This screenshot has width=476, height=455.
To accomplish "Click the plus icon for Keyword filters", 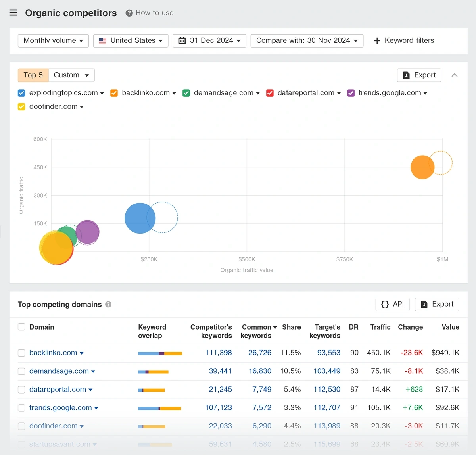I will pos(377,40).
